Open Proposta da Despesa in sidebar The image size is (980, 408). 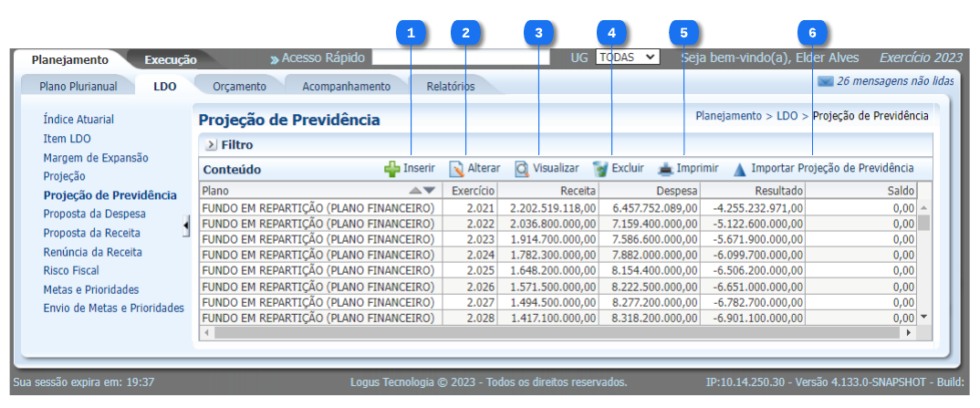[x=94, y=214]
